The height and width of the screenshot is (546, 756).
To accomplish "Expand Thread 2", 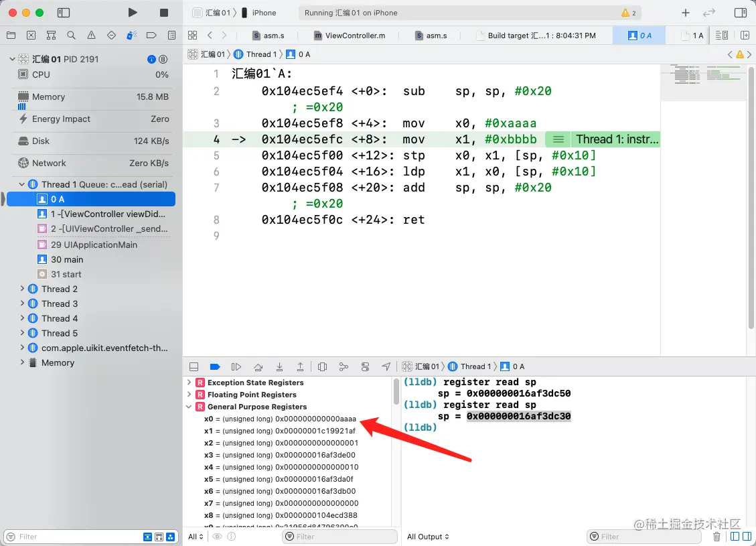I will (x=21, y=289).
